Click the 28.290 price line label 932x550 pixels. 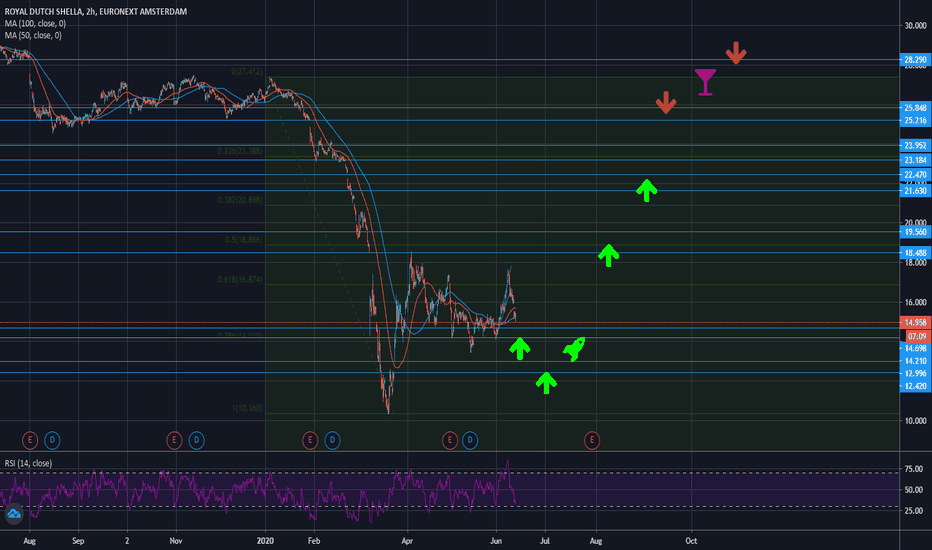coord(915,59)
